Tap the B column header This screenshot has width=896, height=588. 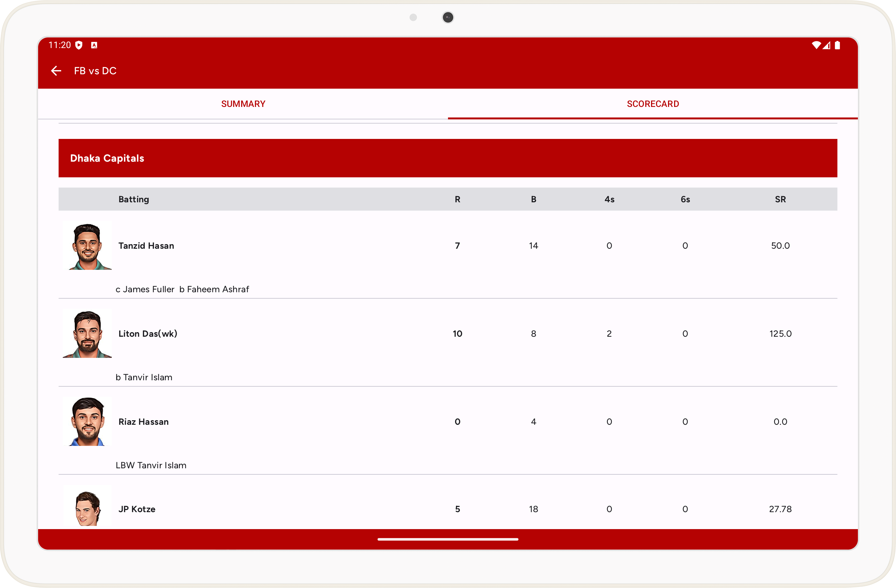point(534,199)
